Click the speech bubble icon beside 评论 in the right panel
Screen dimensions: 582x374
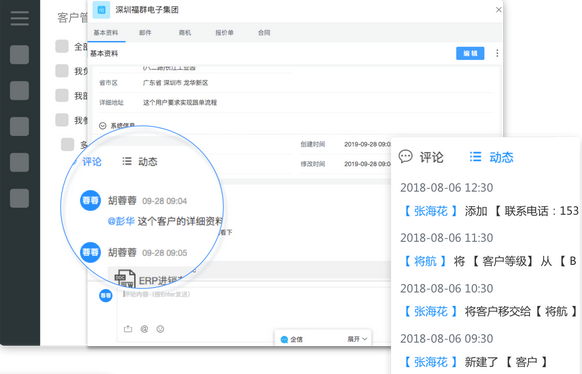[x=405, y=157]
